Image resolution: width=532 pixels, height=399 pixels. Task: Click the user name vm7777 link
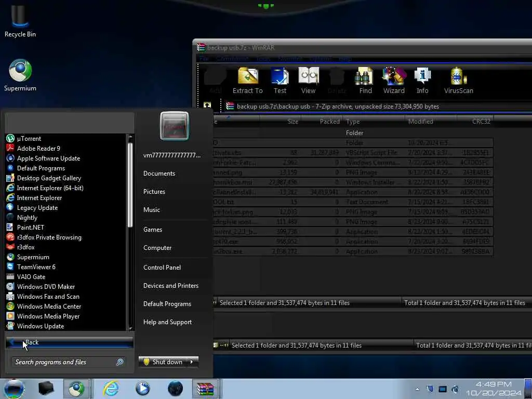point(171,155)
